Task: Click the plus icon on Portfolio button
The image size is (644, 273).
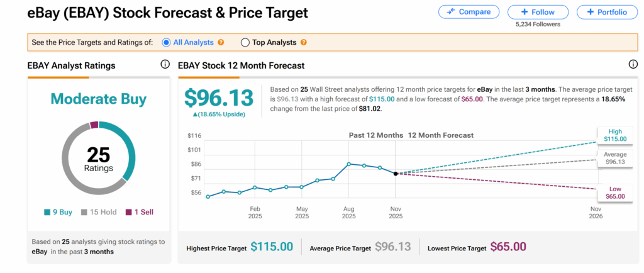Action: point(590,12)
